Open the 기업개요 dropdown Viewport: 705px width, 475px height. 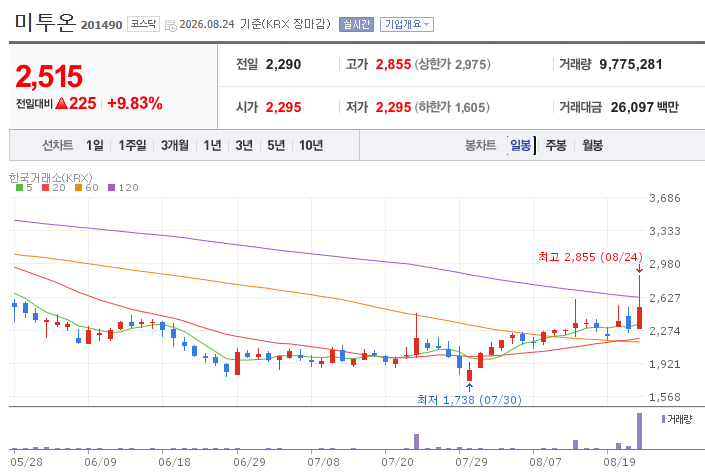point(407,24)
